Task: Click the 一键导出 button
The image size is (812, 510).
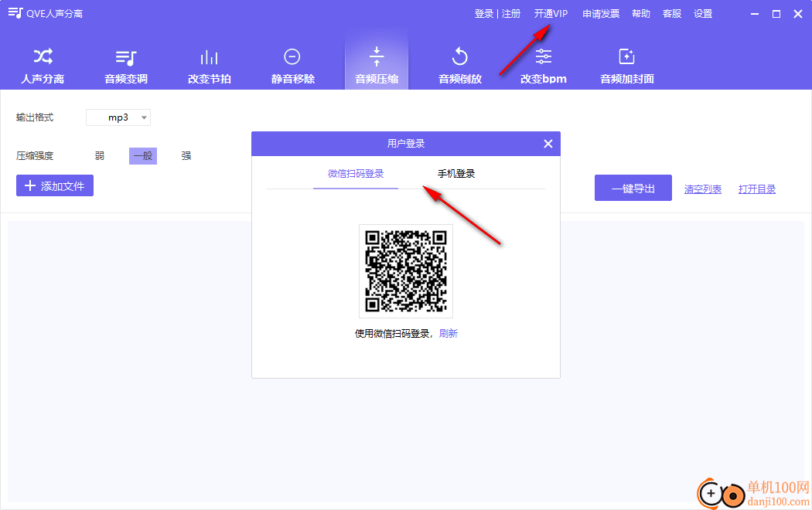Action: (633, 188)
